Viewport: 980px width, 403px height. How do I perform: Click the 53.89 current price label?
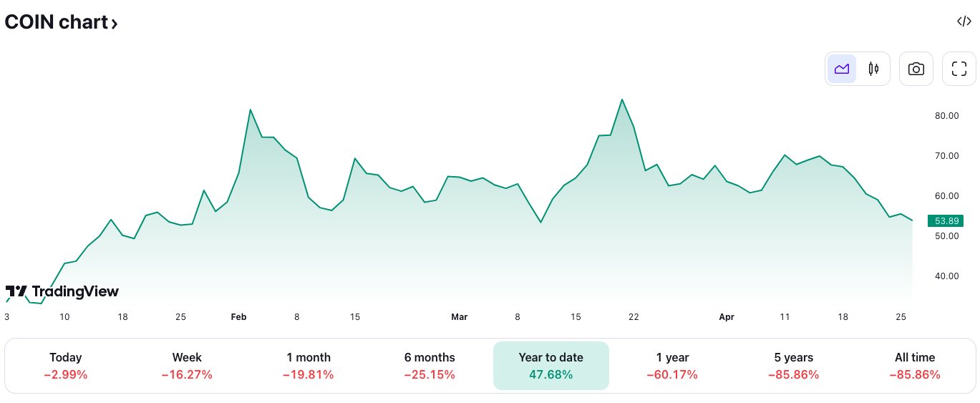coord(946,221)
